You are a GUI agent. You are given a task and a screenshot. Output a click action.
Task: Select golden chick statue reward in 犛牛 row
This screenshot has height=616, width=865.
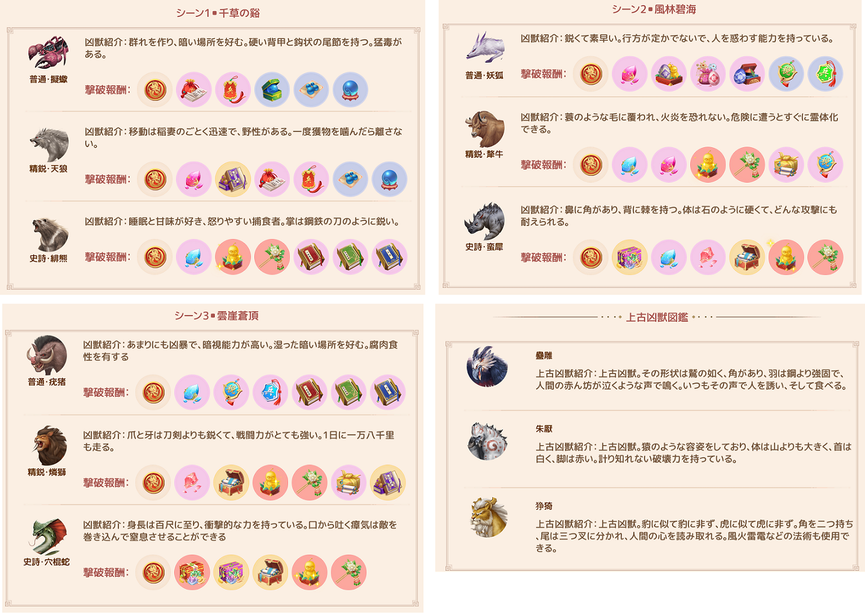pyautogui.click(x=708, y=165)
